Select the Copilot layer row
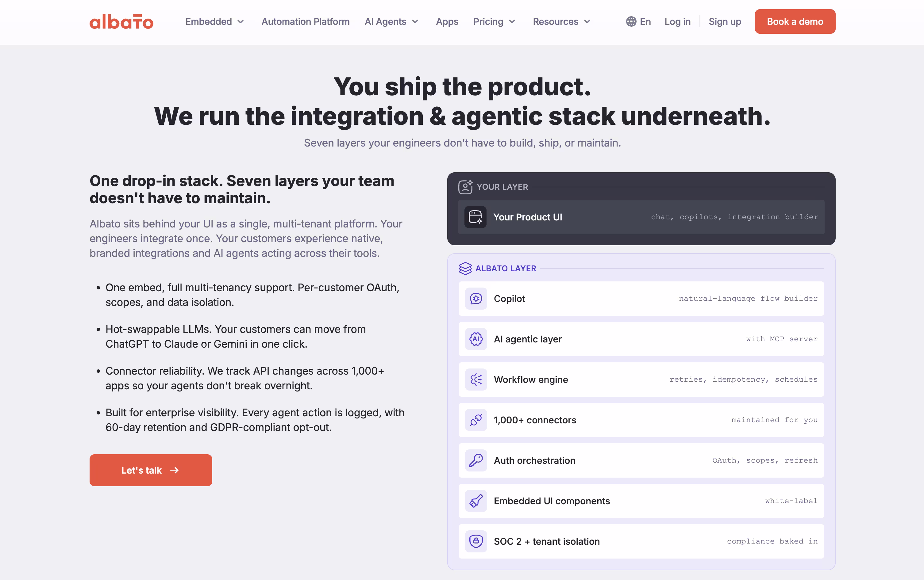 (x=641, y=299)
